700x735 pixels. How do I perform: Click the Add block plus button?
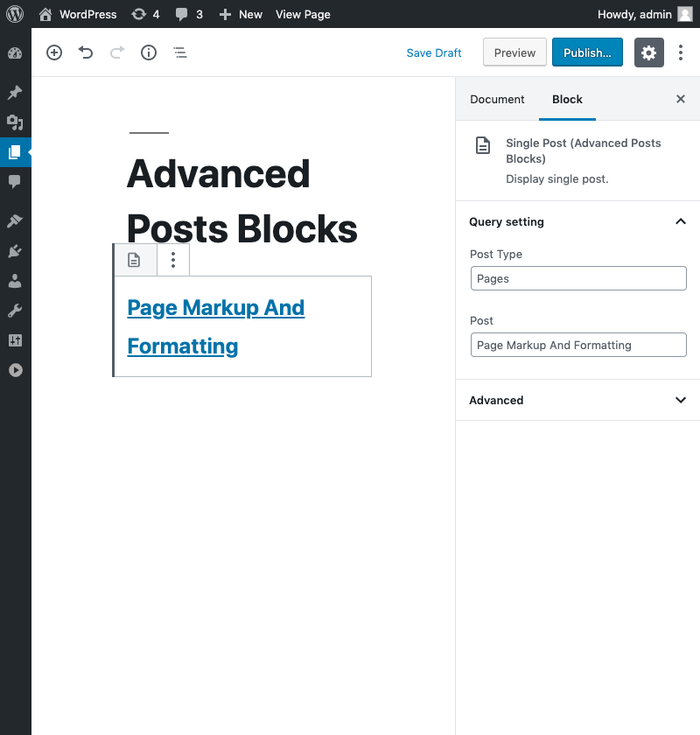[54, 52]
